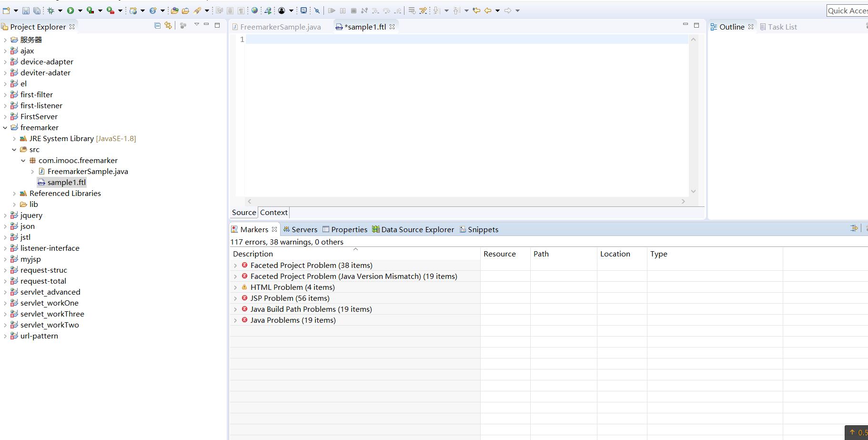This screenshot has height=440, width=868.
Task: Click the Description column header
Action: (355, 254)
